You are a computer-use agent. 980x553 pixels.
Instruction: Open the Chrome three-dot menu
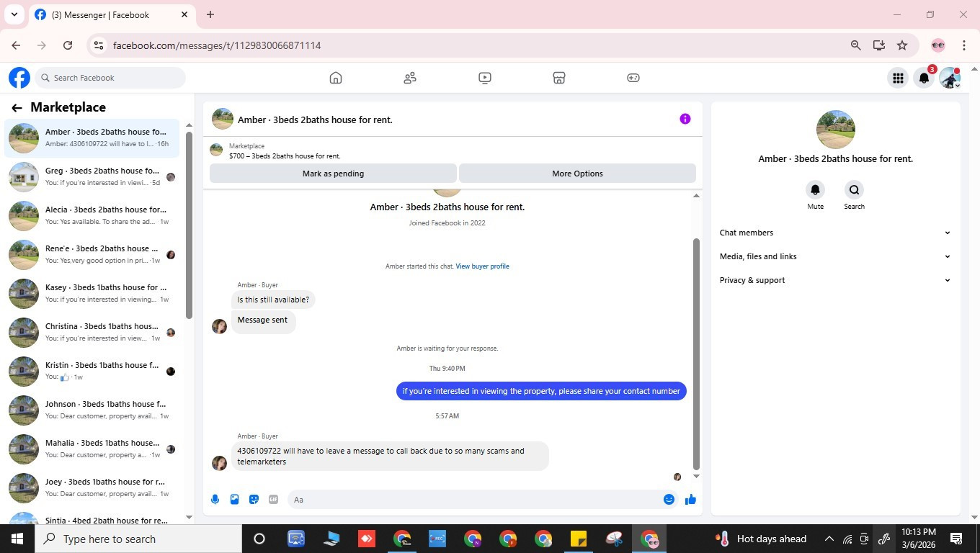tap(963, 45)
